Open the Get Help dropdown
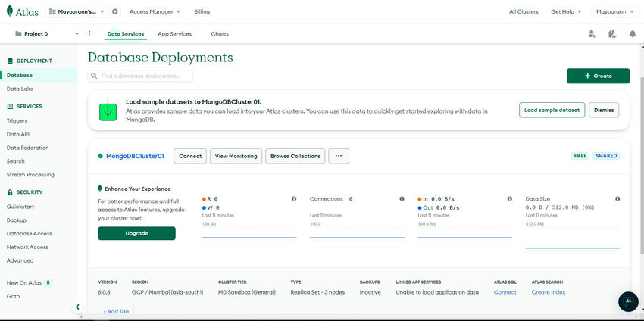This screenshot has width=644, height=321. pos(566,11)
